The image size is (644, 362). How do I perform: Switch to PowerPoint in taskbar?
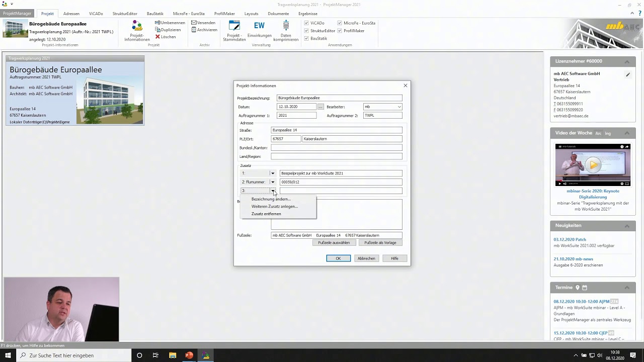189,355
